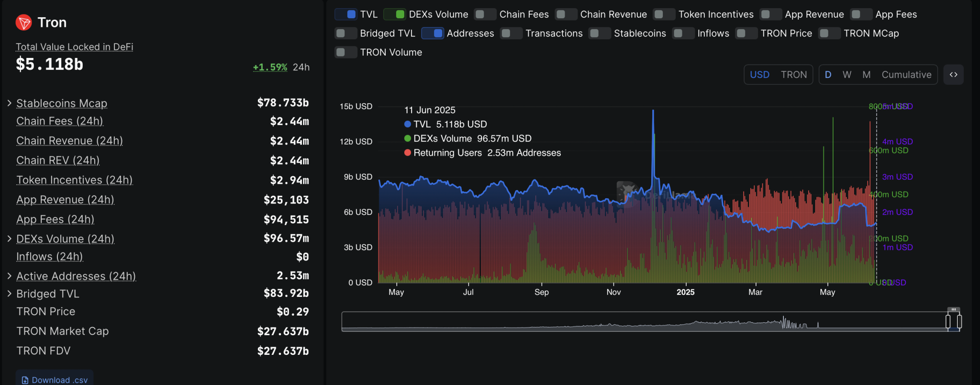The height and width of the screenshot is (385, 980).
Task: Click Chain Revenue (24h) label
Action: coord(70,141)
